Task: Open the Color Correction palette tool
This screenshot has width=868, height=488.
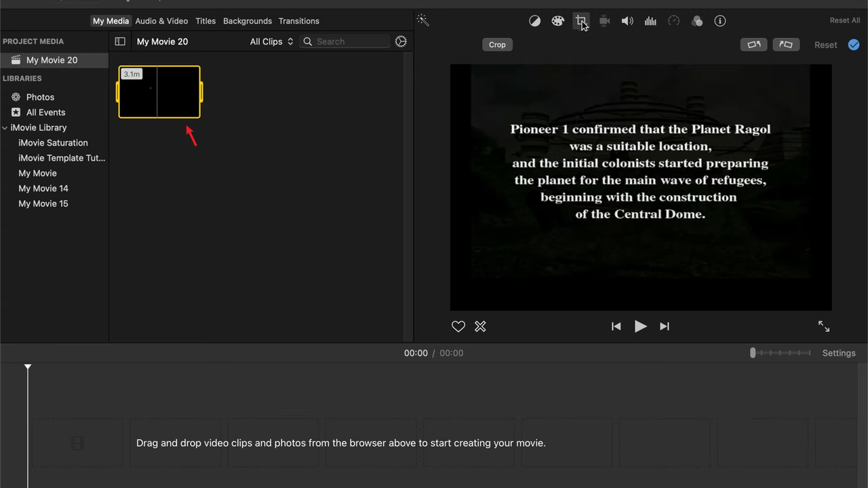Action: (557, 21)
